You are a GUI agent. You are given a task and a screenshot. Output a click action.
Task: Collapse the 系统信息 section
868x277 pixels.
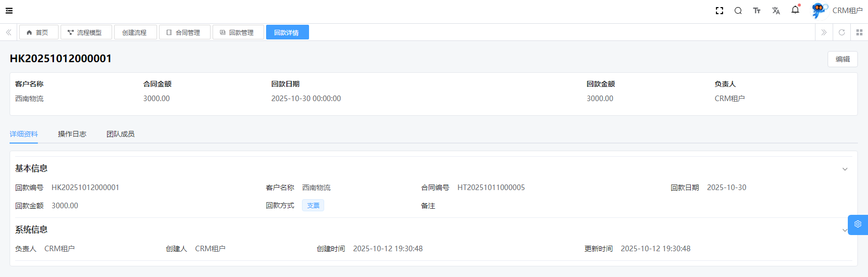coord(844,230)
